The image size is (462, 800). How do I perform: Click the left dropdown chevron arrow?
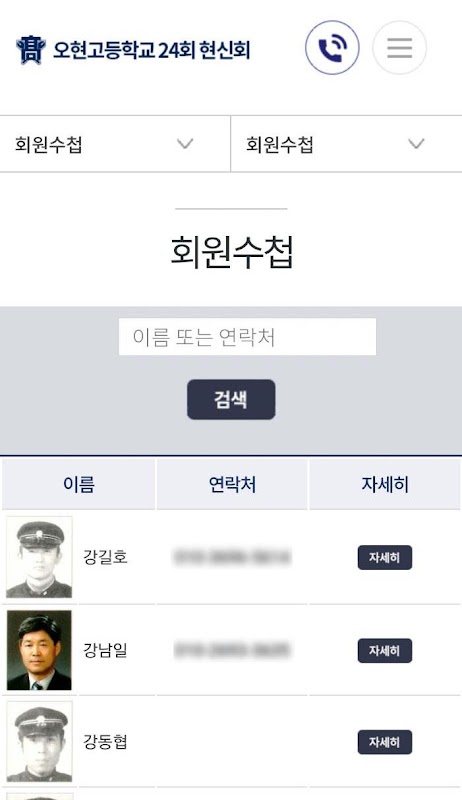185,144
